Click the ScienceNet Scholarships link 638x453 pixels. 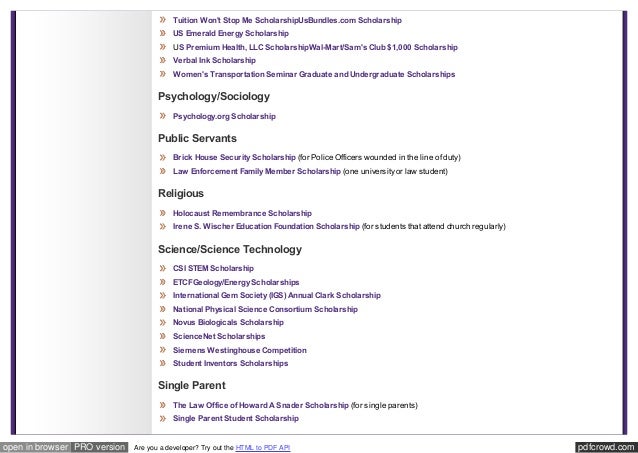click(219, 336)
